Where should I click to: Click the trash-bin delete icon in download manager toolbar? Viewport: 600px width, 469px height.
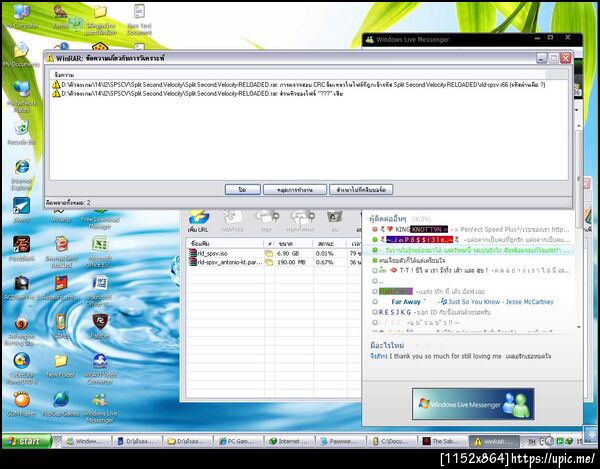pos(335,221)
